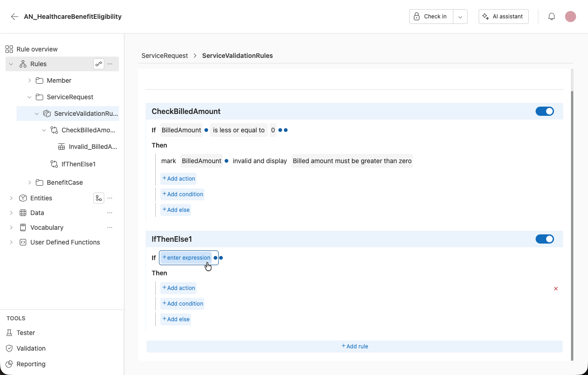The height and width of the screenshot is (375, 588).
Task: Collapse the Rules tree node
Action: click(11, 64)
